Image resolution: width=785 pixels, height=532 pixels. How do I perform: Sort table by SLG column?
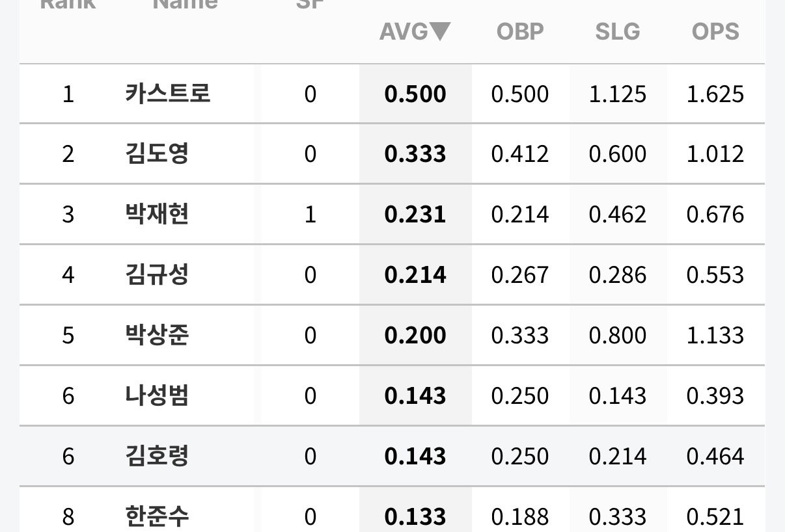tap(617, 31)
